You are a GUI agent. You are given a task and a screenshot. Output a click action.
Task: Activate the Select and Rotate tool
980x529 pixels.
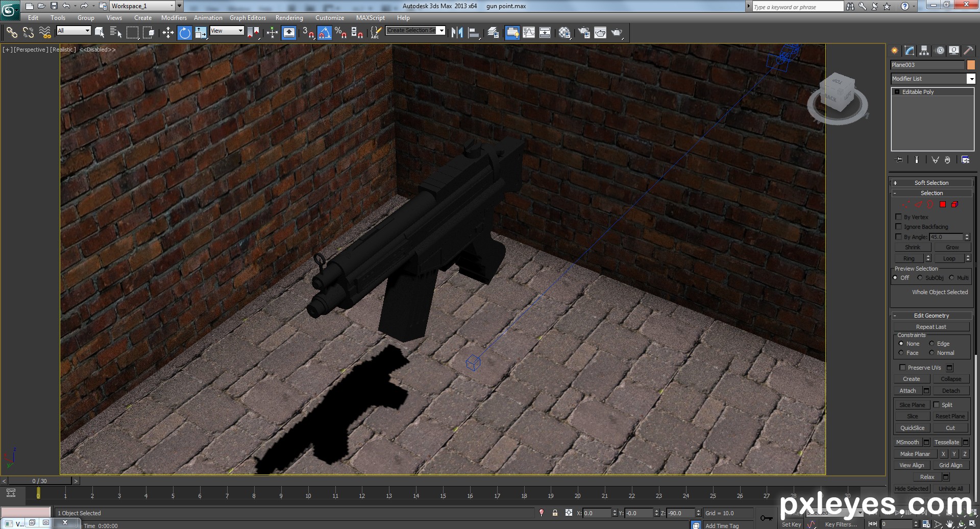coord(185,33)
